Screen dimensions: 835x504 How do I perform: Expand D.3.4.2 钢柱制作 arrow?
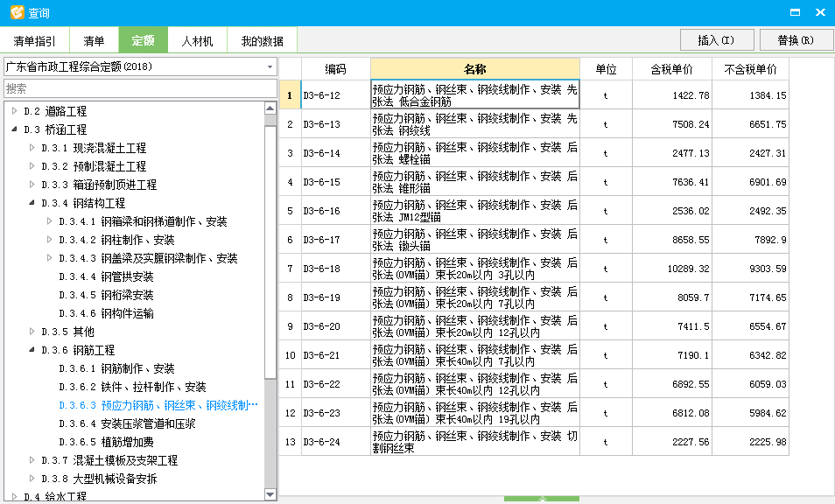pyautogui.click(x=50, y=240)
